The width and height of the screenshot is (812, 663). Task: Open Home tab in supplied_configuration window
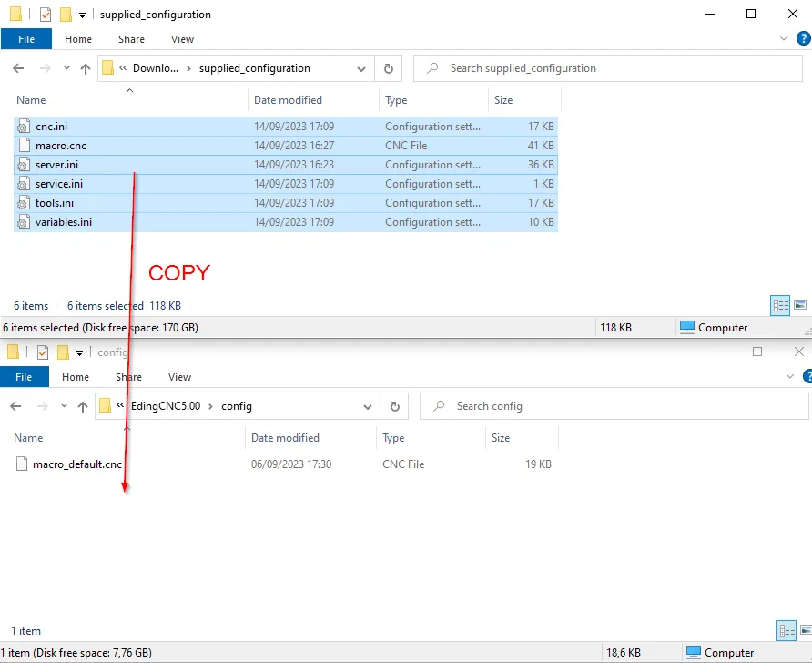click(78, 39)
